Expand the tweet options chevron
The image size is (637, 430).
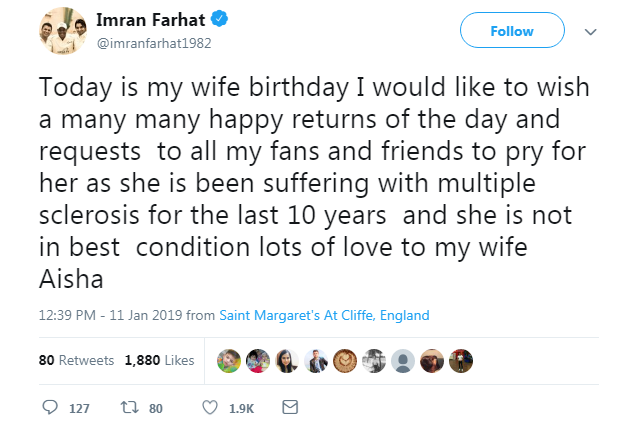coord(590,32)
